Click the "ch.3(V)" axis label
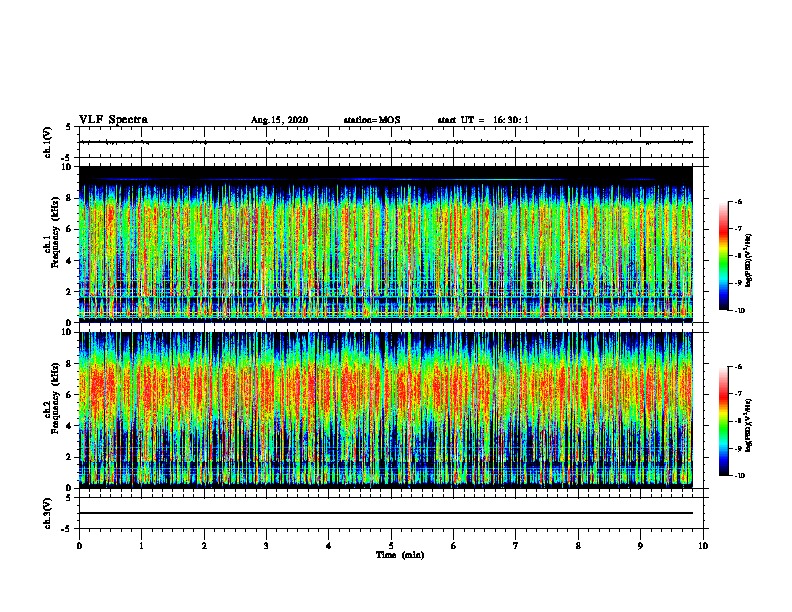This screenshot has height=612, width=792. tap(48, 513)
